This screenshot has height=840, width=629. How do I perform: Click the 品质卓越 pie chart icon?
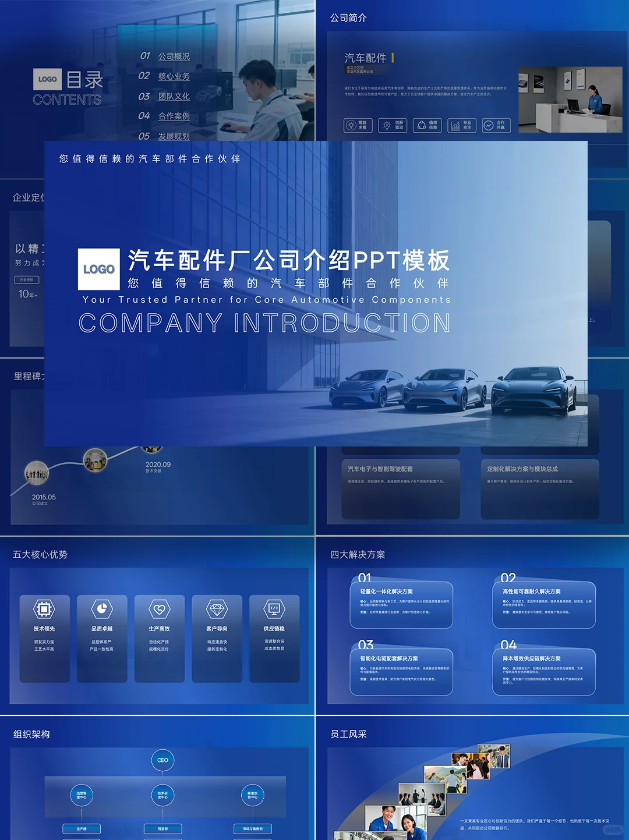click(x=102, y=609)
